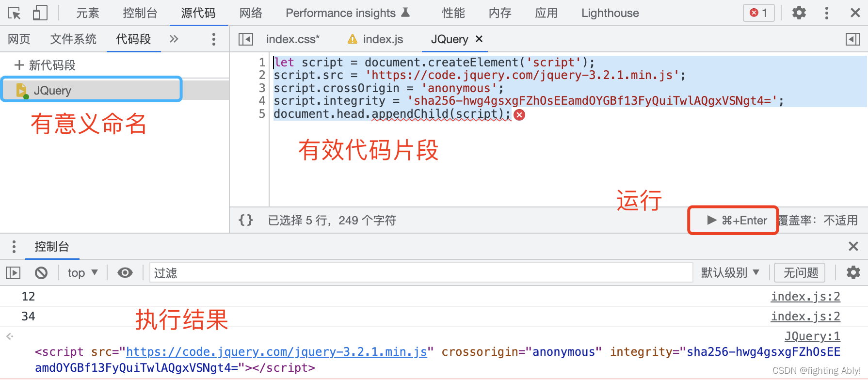Screen dimensions: 868x380
Task: Click the 已选择 5 行 selection status
Action: coord(332,221)
